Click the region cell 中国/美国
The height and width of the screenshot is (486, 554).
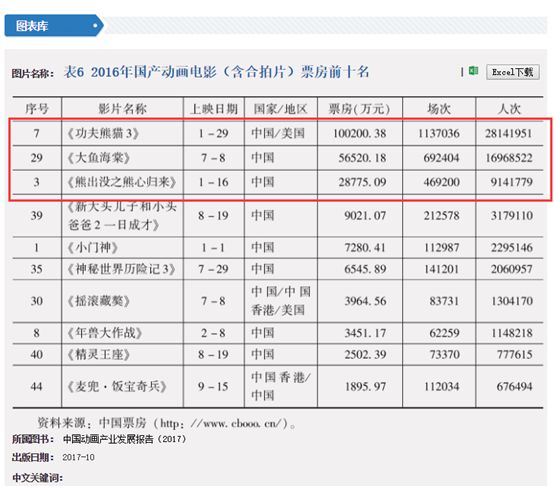tap(278, 134)
